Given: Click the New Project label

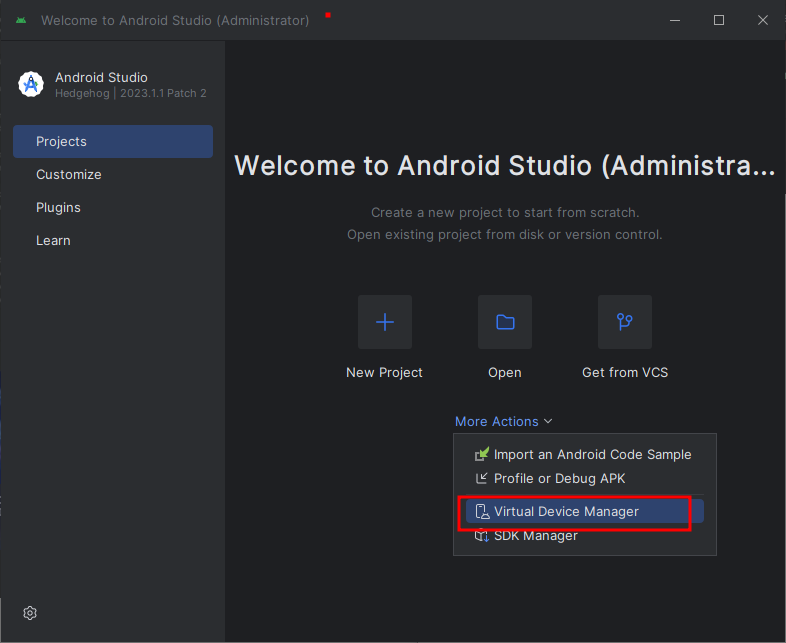Looking at the screenshot, I should tap(384, 372).
